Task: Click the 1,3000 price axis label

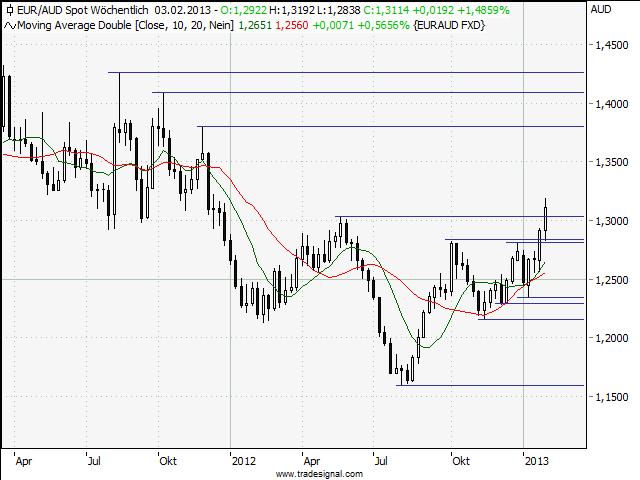Action: point(612,221)
